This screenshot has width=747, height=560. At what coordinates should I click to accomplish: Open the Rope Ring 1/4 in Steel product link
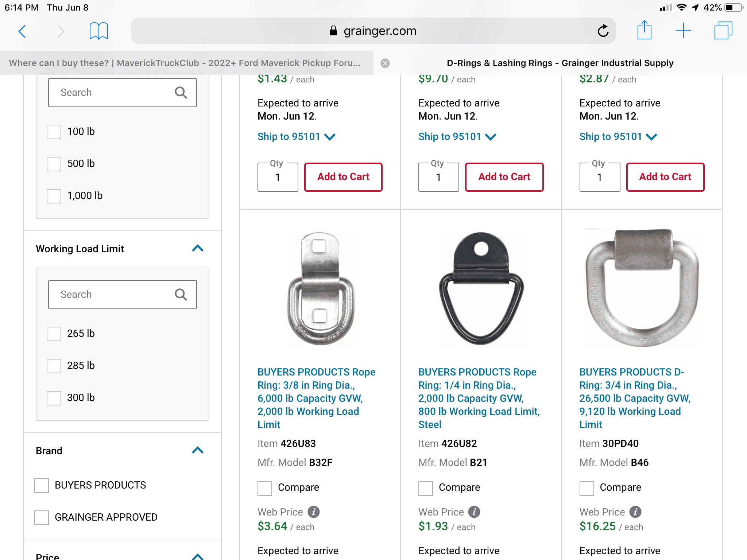click(x=479, y=398)
